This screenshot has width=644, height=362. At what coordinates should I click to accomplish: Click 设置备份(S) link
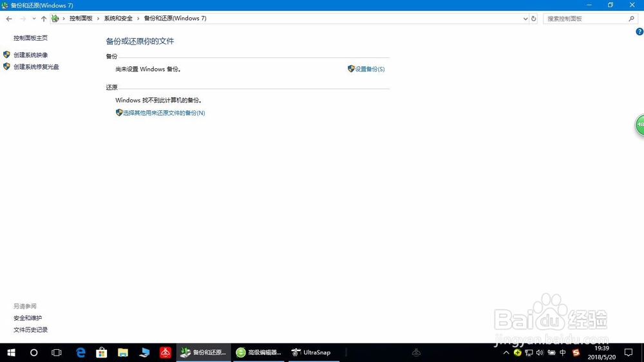[370, 69]
